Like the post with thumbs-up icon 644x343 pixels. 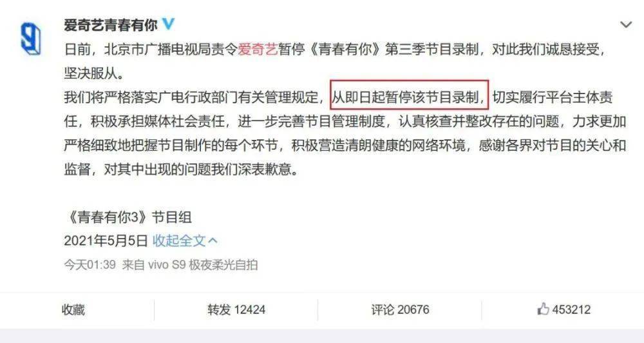(543, 308)
